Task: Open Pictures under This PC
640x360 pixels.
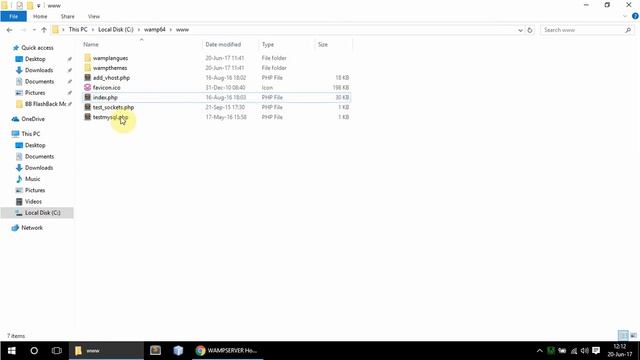Action: point(35,190)
